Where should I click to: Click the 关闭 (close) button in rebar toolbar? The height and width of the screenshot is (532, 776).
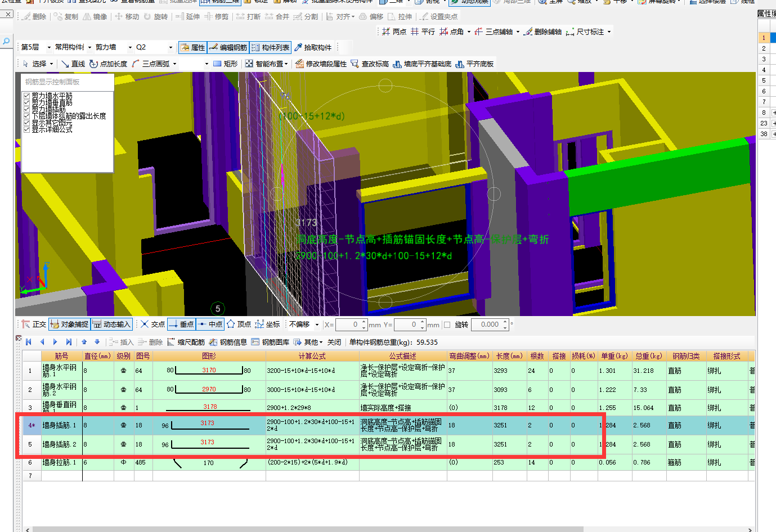pos(334,342)
